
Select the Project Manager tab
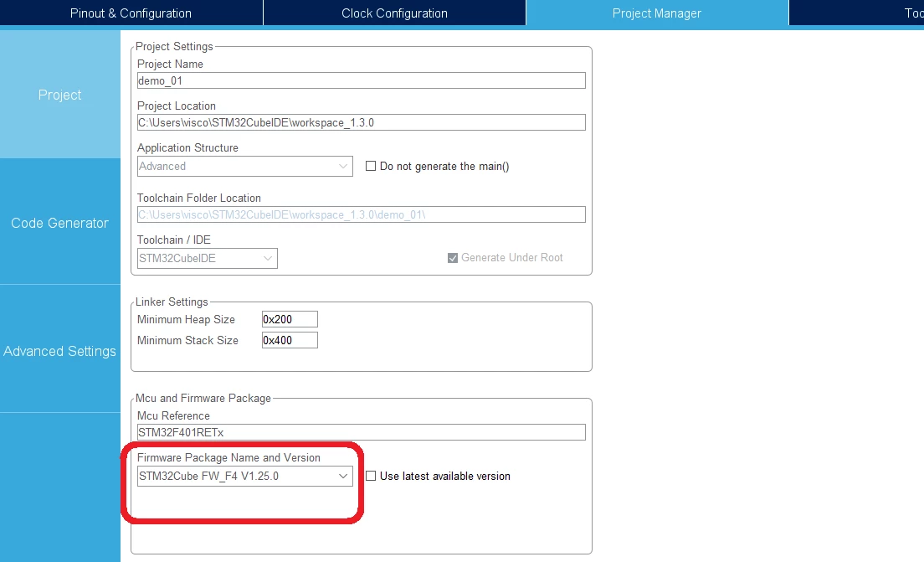click(657, 13)
